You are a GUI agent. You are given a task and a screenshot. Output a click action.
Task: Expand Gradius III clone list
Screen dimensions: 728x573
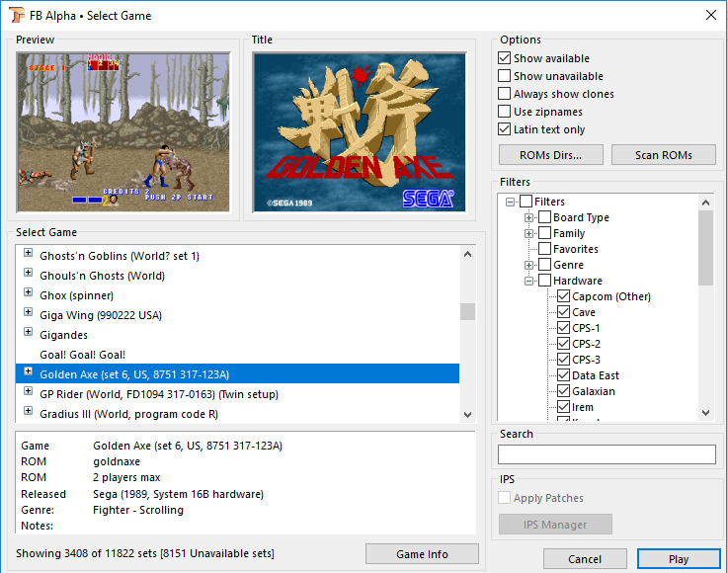[x=29, y=410]
